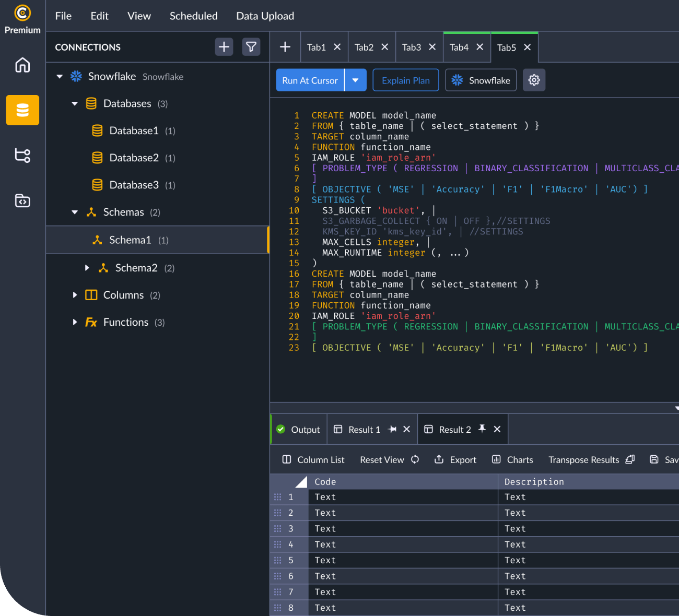The height and width of the screenshot is (616, 679).
Task: Click row 8 handle in results
Action: pos(277,608)
